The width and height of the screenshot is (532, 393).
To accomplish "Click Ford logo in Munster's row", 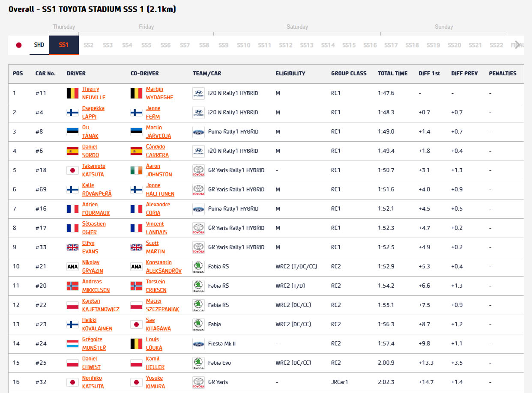I will (x=198, y=344).
